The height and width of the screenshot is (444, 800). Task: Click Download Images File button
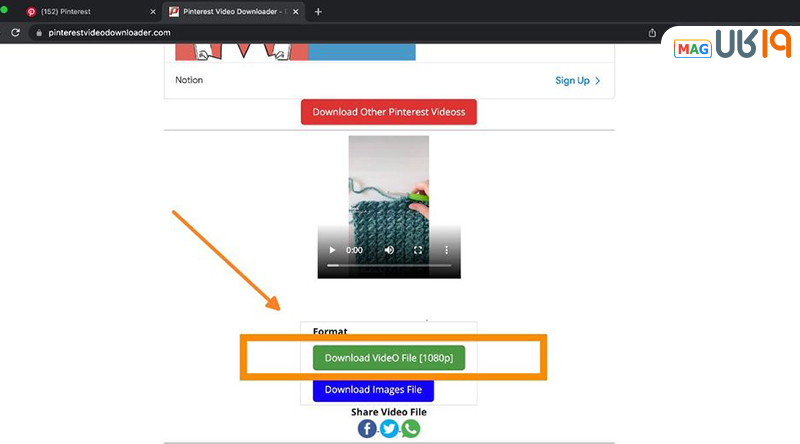(x=373, y=389)
